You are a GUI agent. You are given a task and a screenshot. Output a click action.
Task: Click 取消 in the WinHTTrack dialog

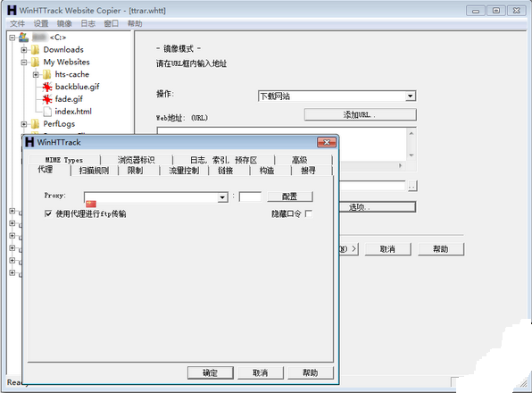coord(261,372)
